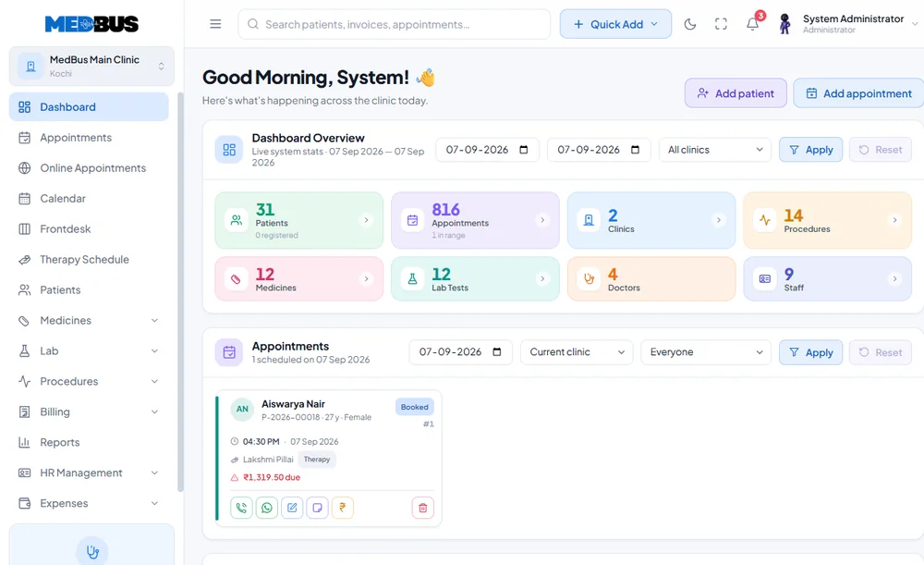The image size is (924, 565).
Task: Toggle fullscreen mode icon
Action: point(721,24)
